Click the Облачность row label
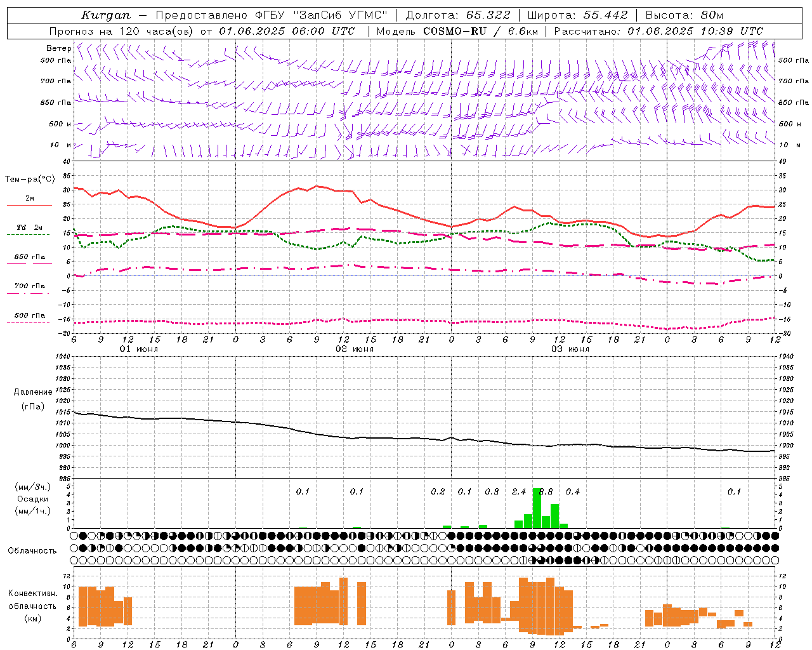 tap(32, 550)
